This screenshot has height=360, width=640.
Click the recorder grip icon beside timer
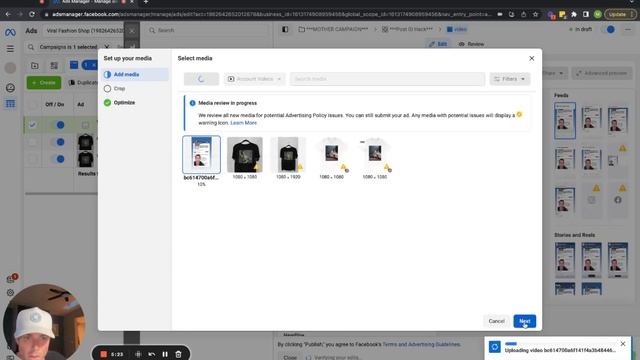[138, 354]
